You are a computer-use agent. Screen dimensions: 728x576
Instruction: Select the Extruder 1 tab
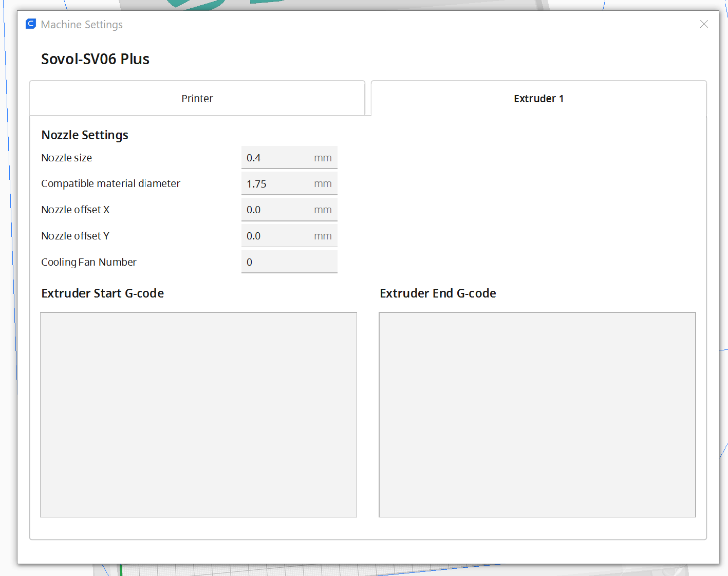[538, 98]
